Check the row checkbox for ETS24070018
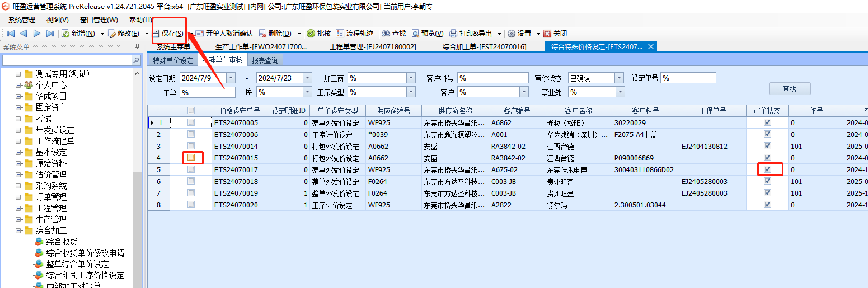Viewport: 868px width, 288px height. tap(191, 181)
